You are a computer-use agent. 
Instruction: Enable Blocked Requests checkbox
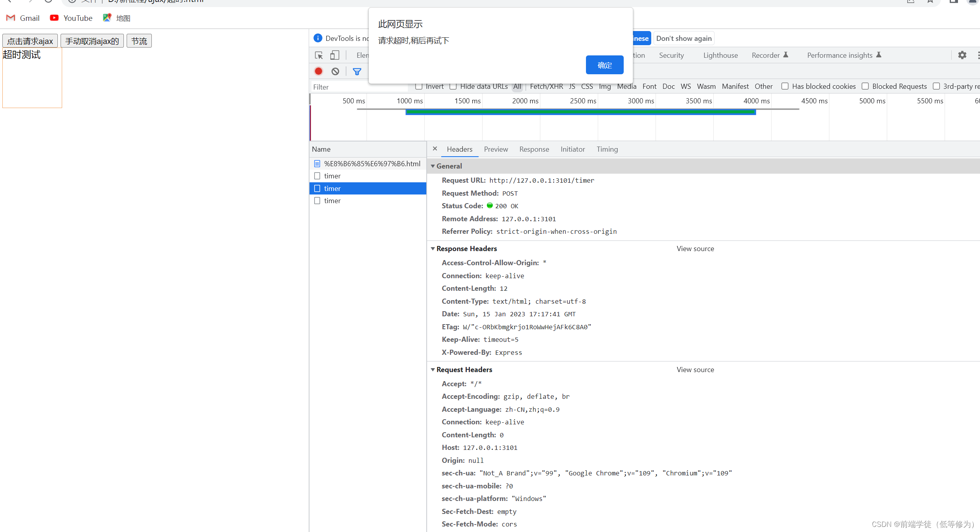865,86
